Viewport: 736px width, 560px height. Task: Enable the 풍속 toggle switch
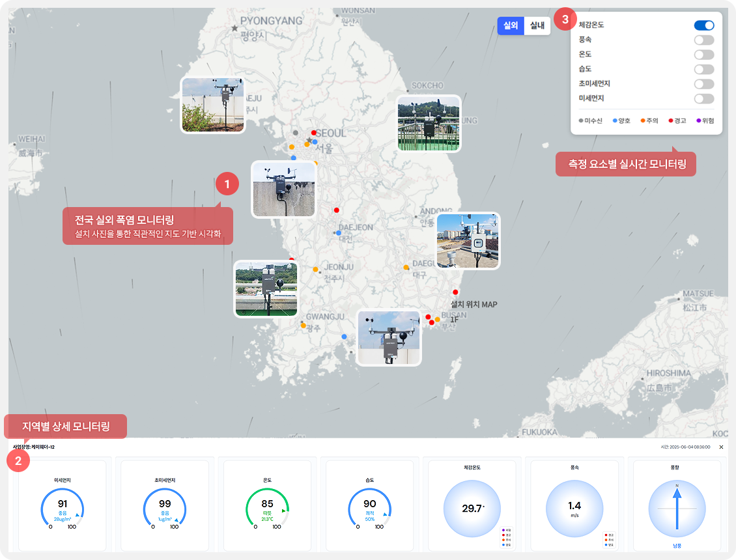703,40
